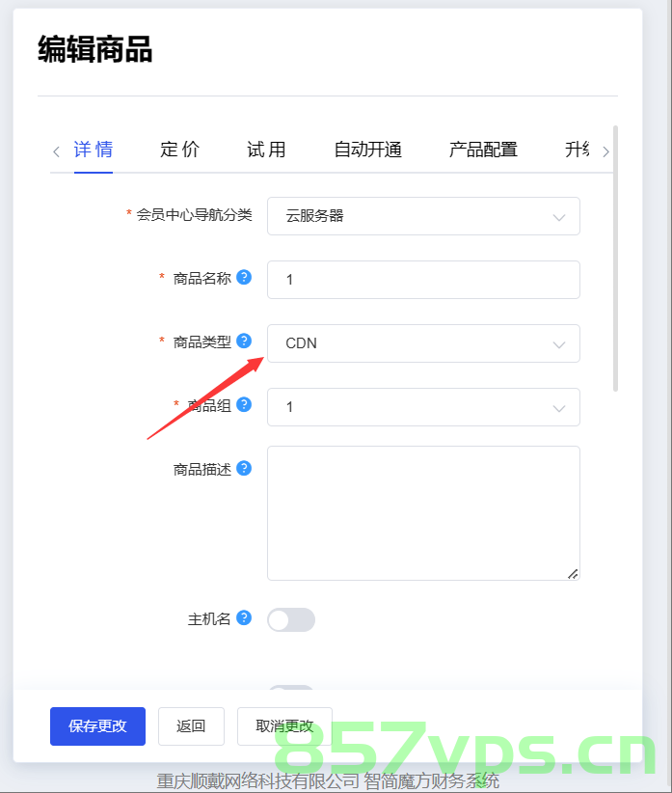
Task: Click resize handle of description textarea
Action: [x=573, y=573]
